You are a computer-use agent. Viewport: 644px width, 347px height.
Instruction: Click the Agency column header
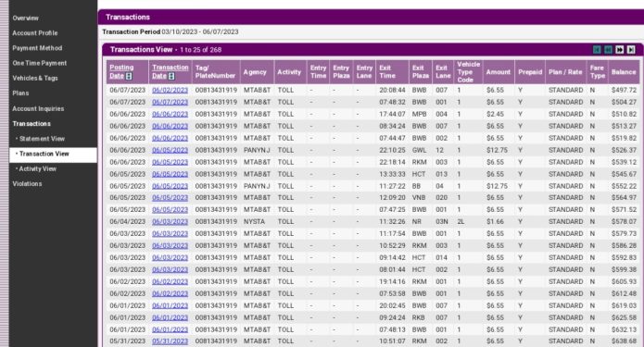(x=257, y=72)
